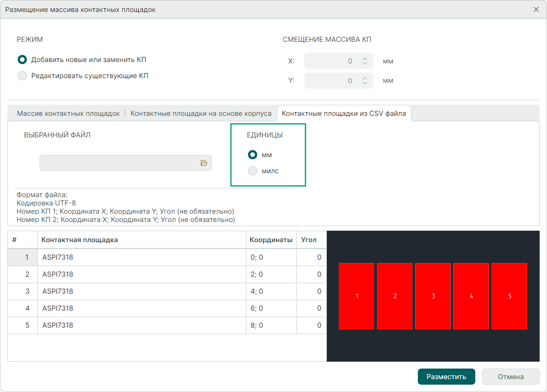Select red pad 3 in preview
Viewport: 547px width, 392px height.
coord(433,296)
